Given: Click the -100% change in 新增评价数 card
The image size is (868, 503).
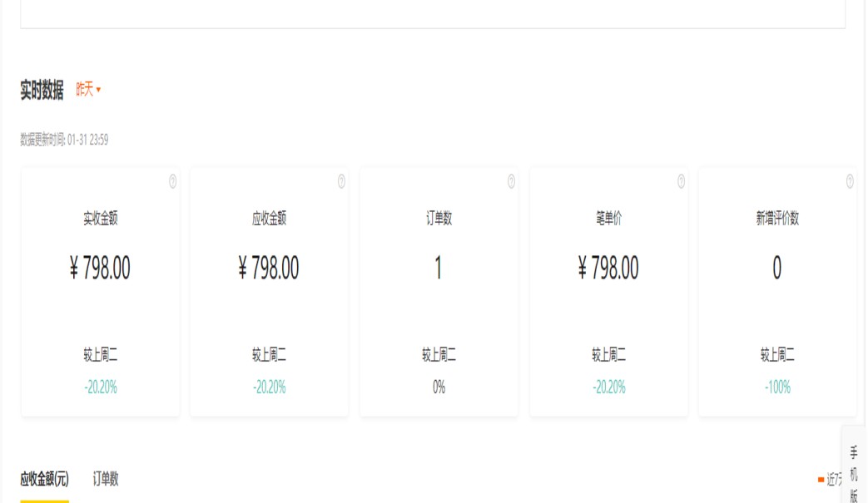Looking at the screenshot, I should pos(777,387).
